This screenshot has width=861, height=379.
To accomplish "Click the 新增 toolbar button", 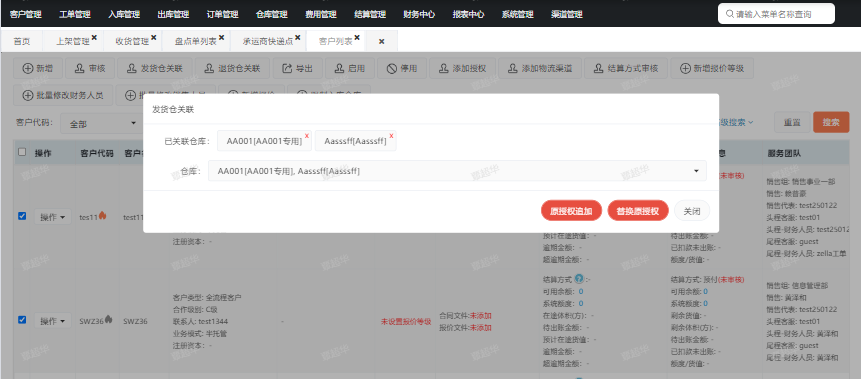I will pyautogui.click(x=38, y=69).
